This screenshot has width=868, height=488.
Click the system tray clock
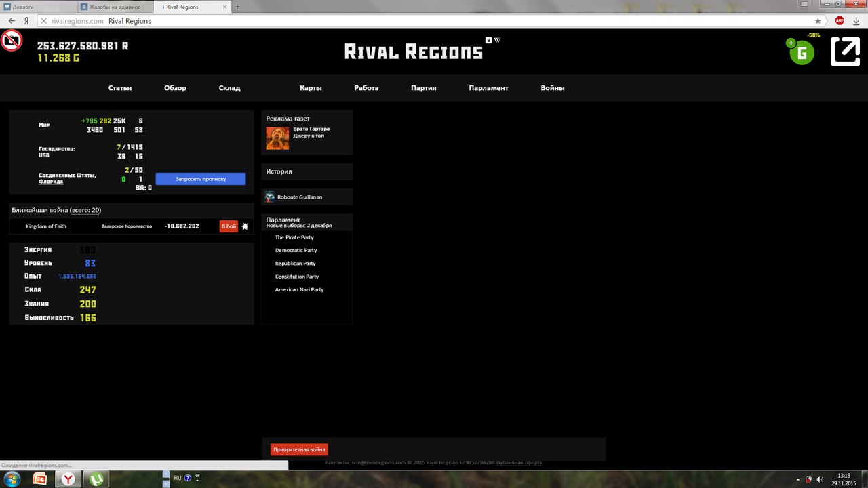844,479
